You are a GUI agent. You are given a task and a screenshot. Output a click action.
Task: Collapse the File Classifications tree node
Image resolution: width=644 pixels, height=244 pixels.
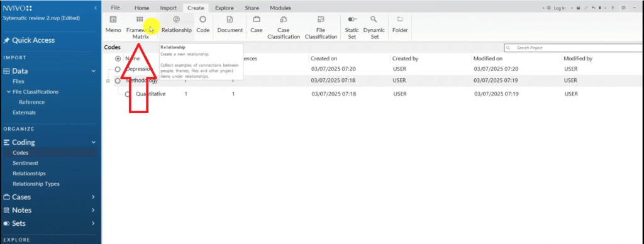[9, 92]
